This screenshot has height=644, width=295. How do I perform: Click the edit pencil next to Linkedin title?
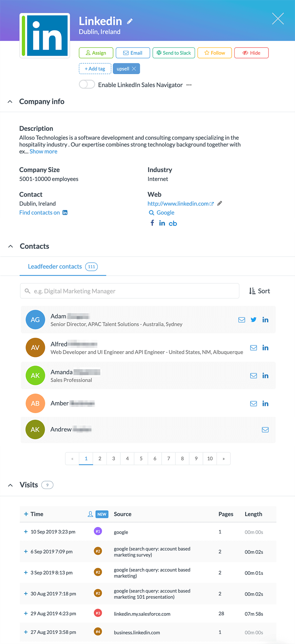(129, 21)
